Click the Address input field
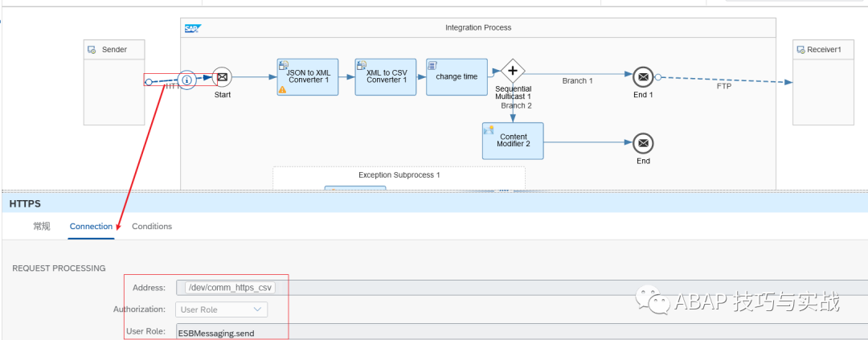Screen dimensions: 868x340 (x=522, y=287)
